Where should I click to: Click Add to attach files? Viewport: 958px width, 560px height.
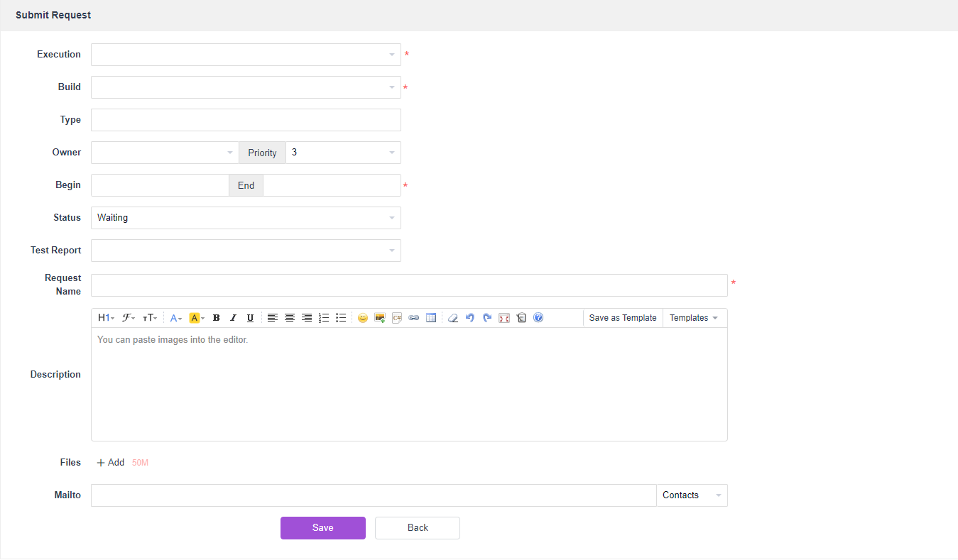111,463
